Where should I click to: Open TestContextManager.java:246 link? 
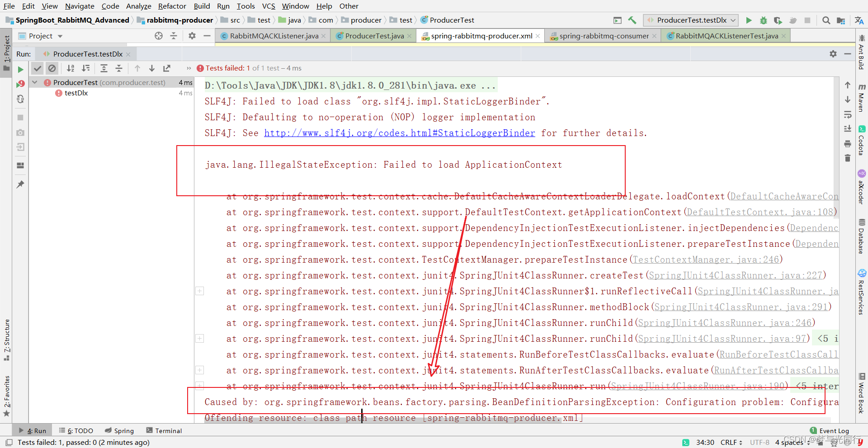(706, 259)
